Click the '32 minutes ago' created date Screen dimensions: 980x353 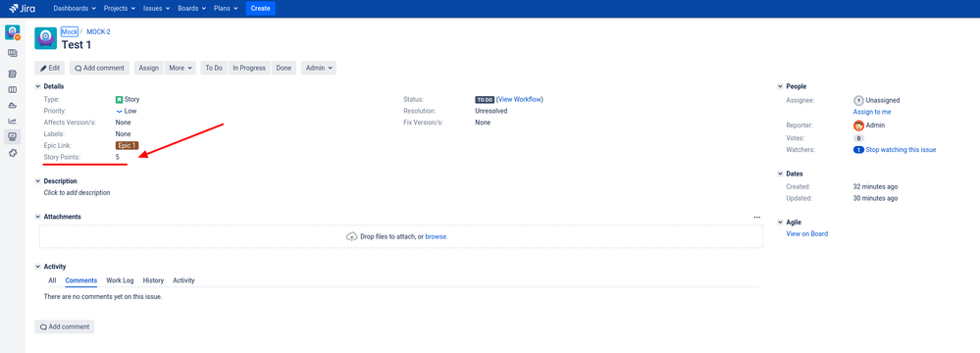click(876, 187)
